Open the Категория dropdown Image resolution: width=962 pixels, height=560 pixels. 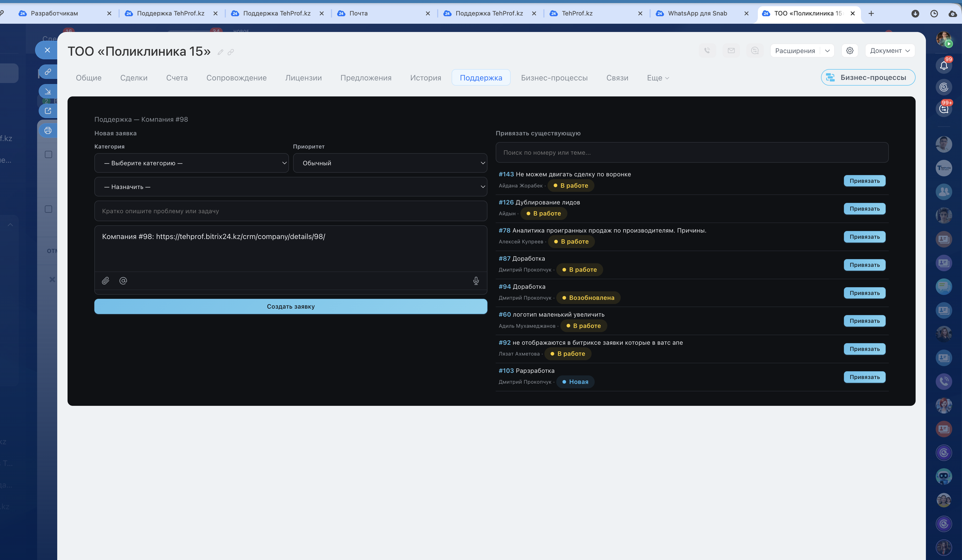point(191,163)
